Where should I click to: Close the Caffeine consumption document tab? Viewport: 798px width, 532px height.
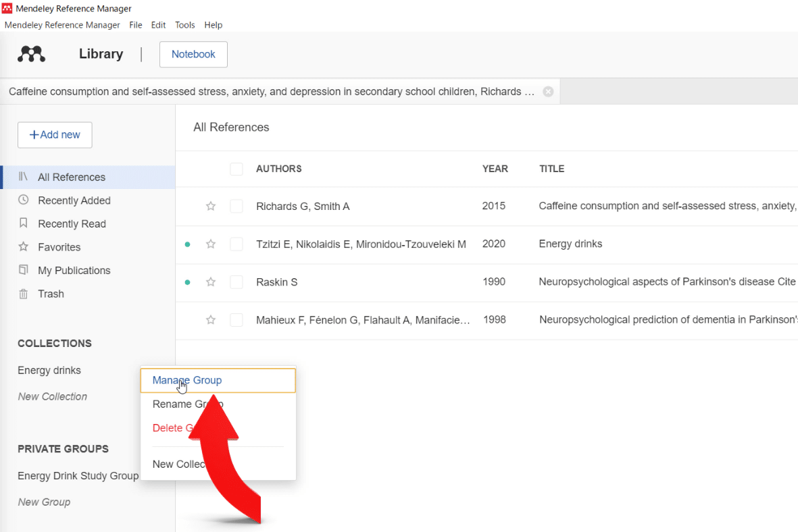coord(548,92)
